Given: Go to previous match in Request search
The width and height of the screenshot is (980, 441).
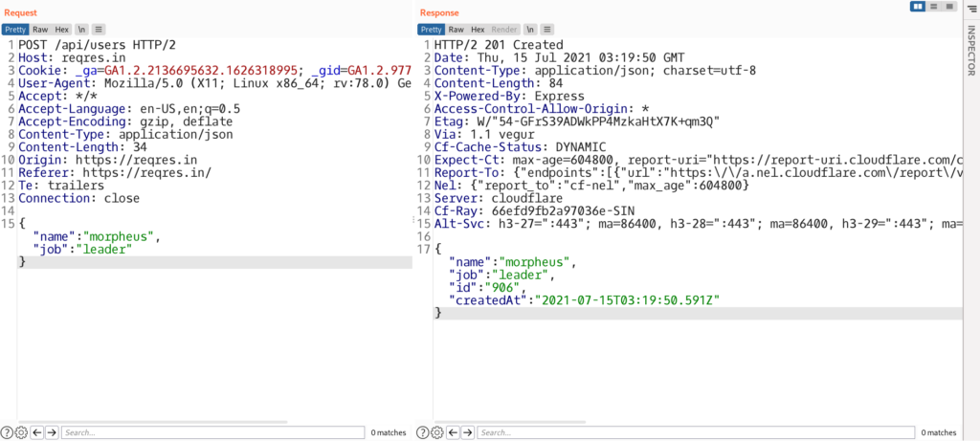Looking at the screenshot, I should (37, 432).
